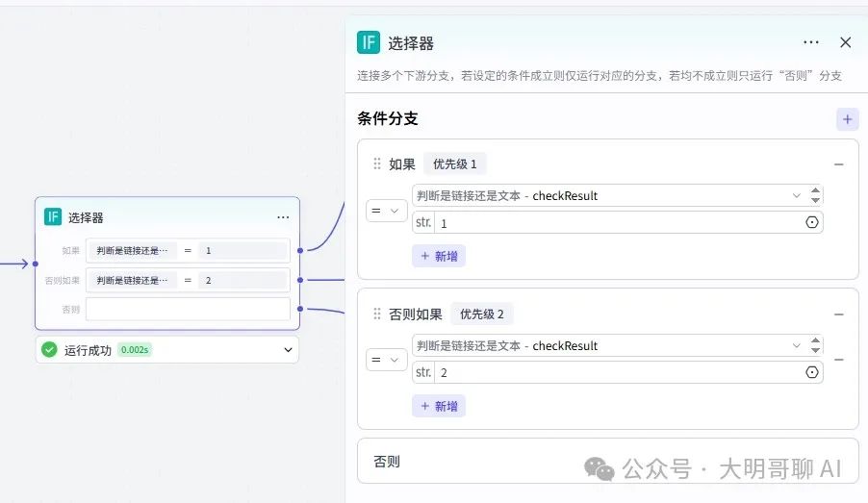
Task: Click the variable reference icon in value field 1
Action: (x=811, y=222)
